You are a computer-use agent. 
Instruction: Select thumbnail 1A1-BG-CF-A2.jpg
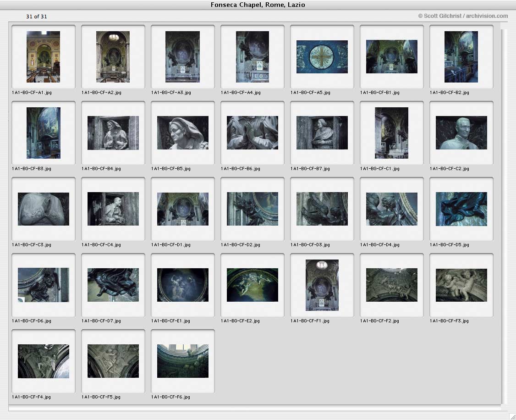pyautogui.click(x=113, y=56)
